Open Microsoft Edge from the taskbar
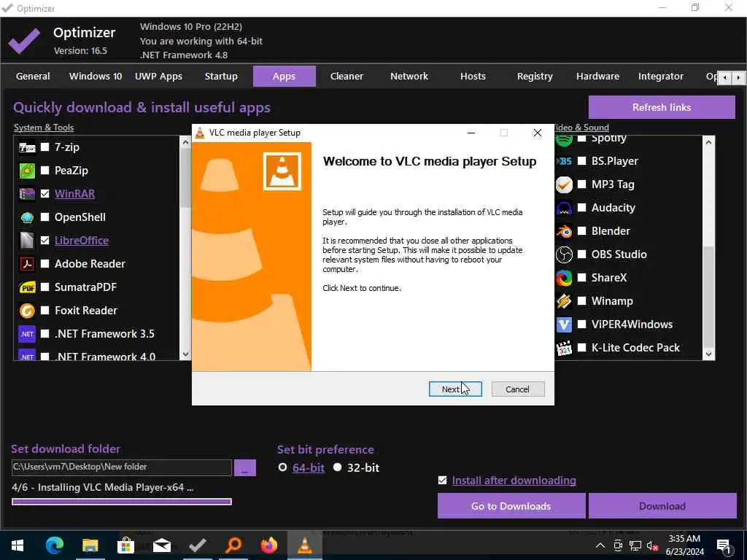 click(x=54, y=545)
